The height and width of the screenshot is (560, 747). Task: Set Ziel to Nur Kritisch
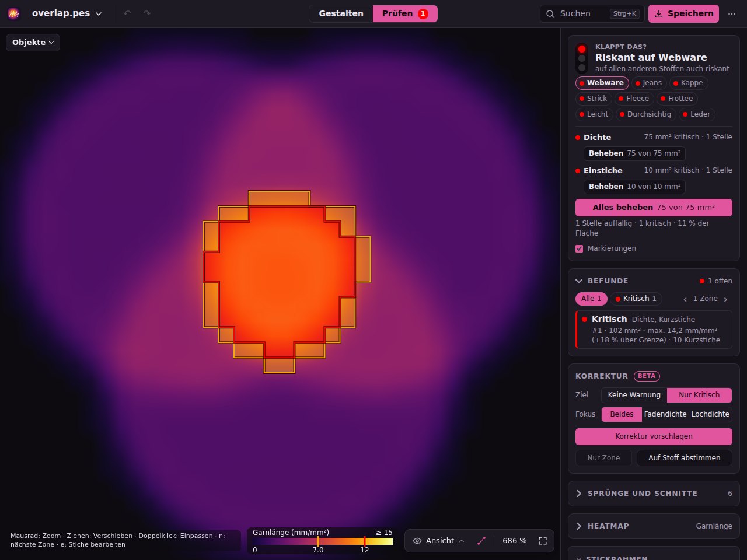coord(699,395)
